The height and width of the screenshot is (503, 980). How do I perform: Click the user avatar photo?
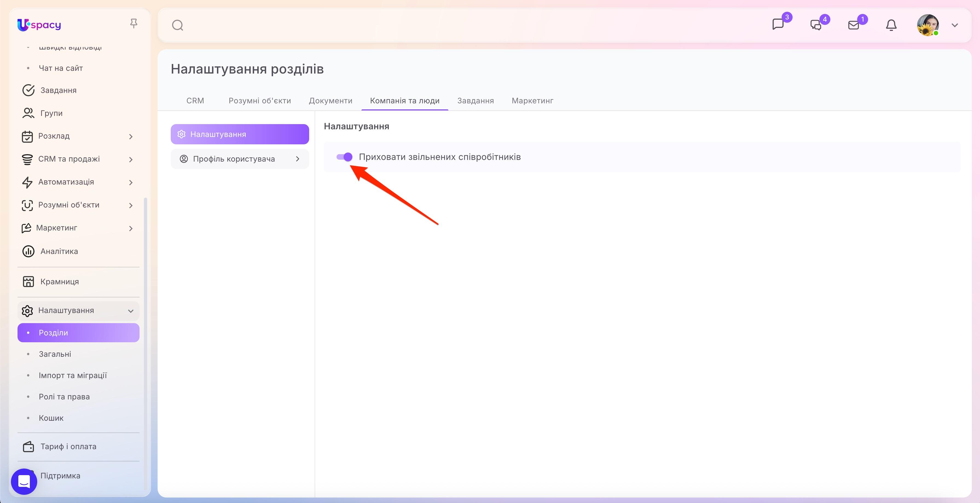(927, 25)
